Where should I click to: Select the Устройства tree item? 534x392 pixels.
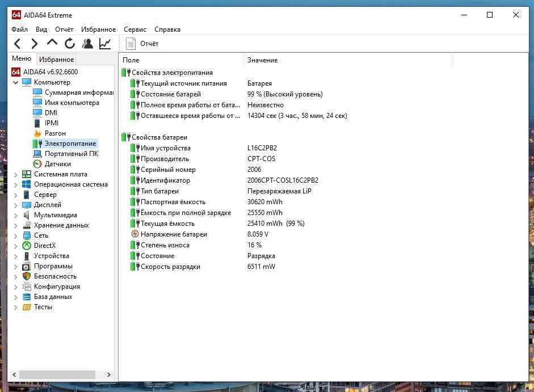[52, 256]
